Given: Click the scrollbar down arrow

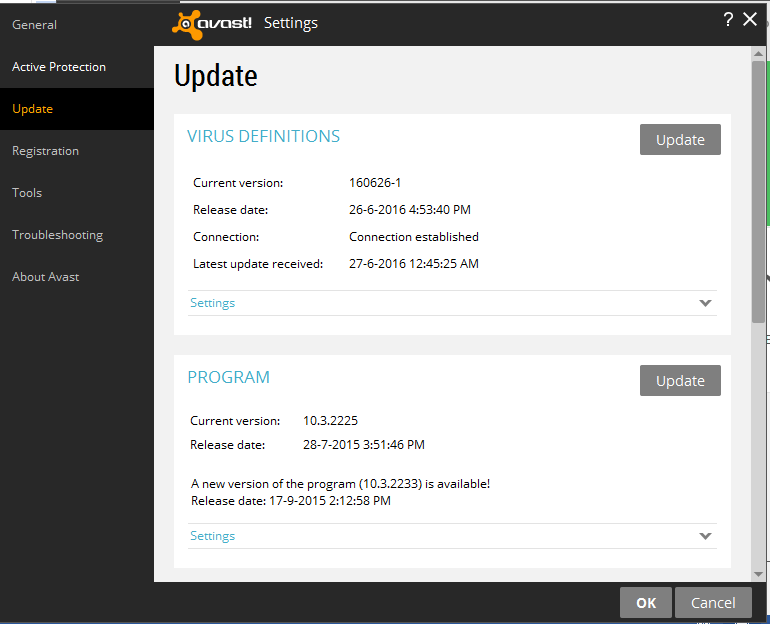Looking at the screenshot, I should click(758, 574).
